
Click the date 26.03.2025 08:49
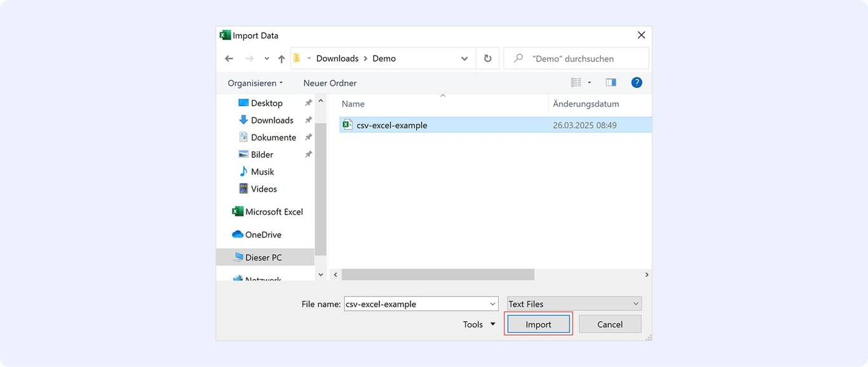coord(585,125)
